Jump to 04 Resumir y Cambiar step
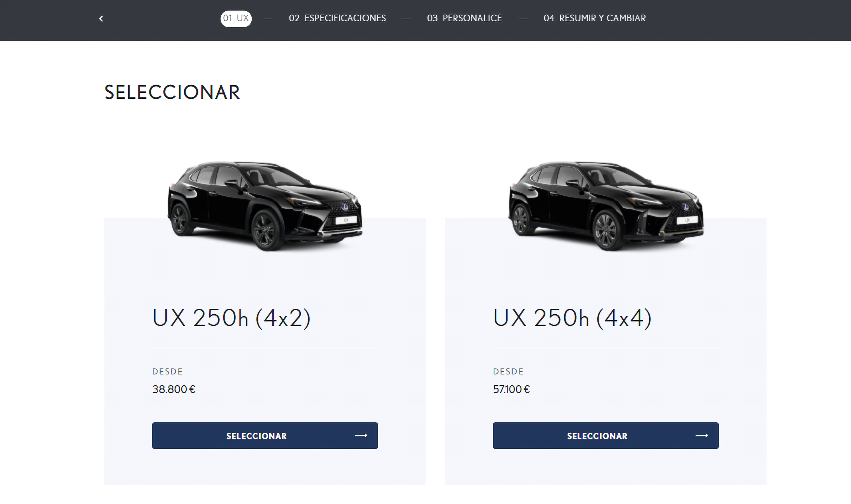 click(594, 18)
